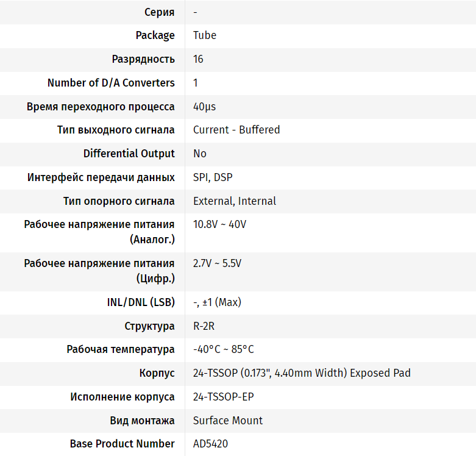Click the R-2R architecture value

pyautogui.click(x=204, y=326)
